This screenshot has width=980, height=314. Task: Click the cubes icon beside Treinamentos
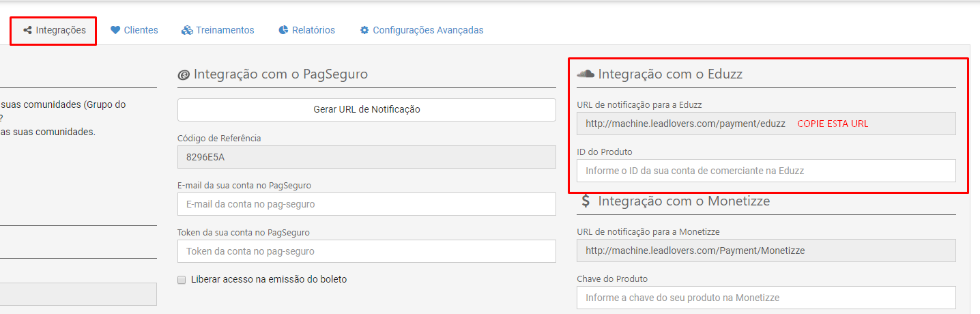coord(187,30)
